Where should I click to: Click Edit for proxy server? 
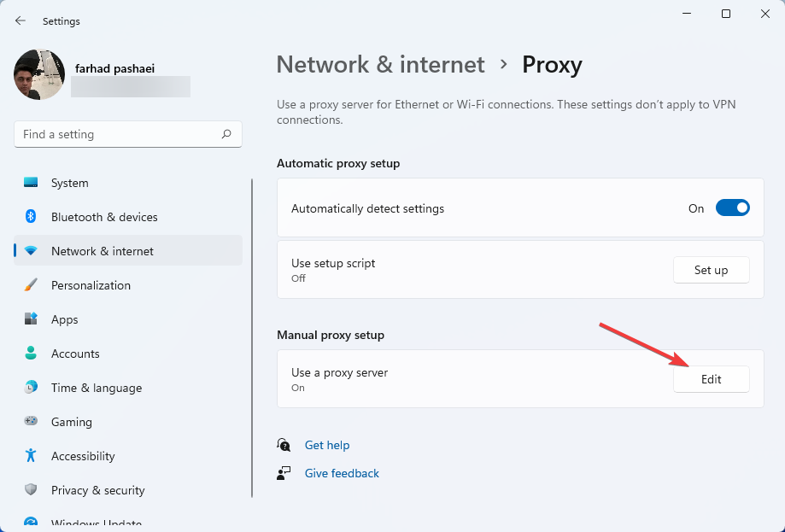coord(711,379)
